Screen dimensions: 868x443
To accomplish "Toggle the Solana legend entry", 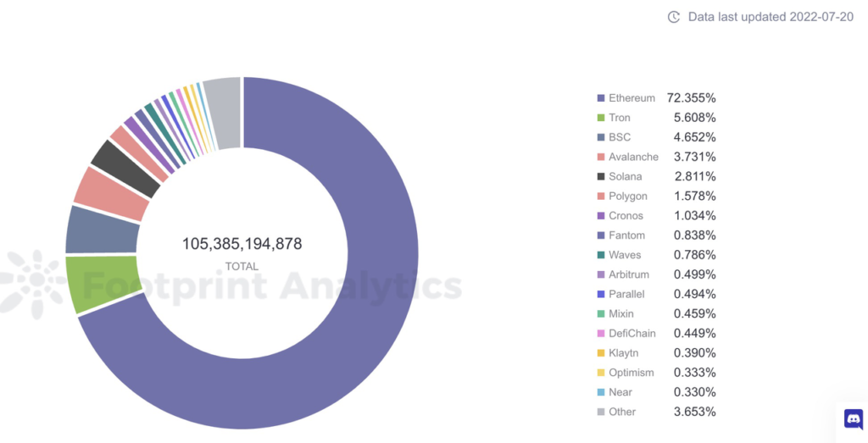I will click(657, 176).
